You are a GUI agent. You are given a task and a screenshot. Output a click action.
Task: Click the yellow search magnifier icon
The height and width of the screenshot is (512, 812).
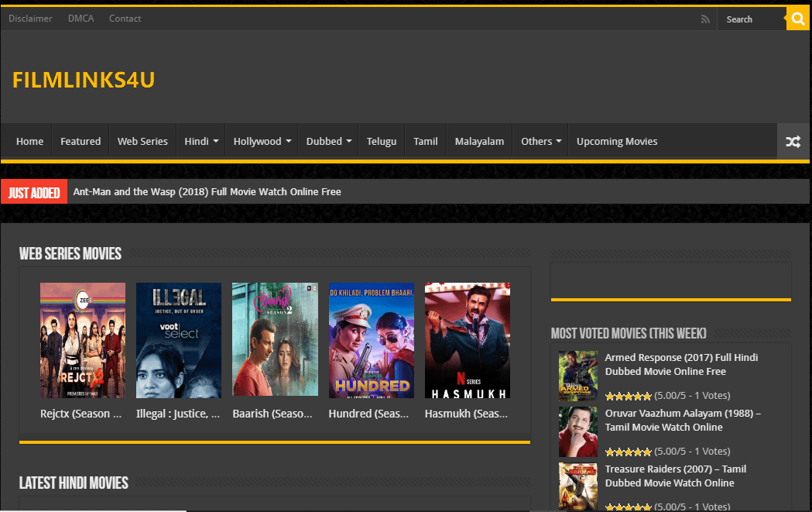(797, 19)
